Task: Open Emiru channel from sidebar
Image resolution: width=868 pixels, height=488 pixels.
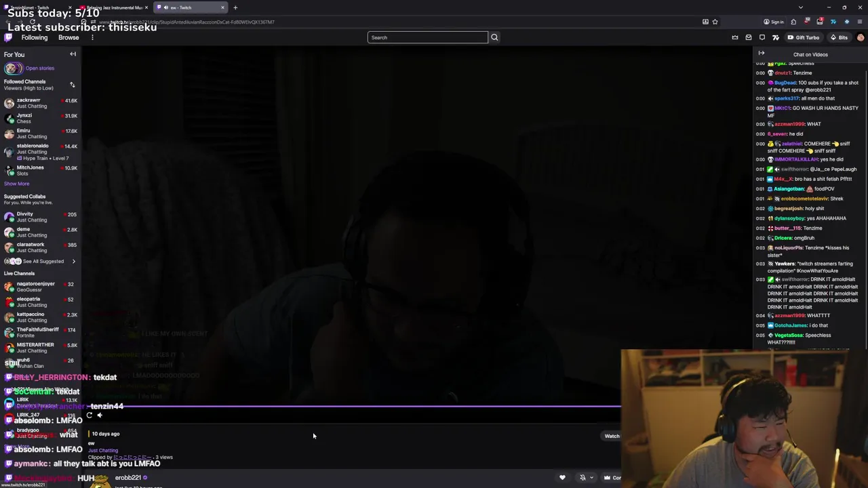Action: [x=41, y=134]
